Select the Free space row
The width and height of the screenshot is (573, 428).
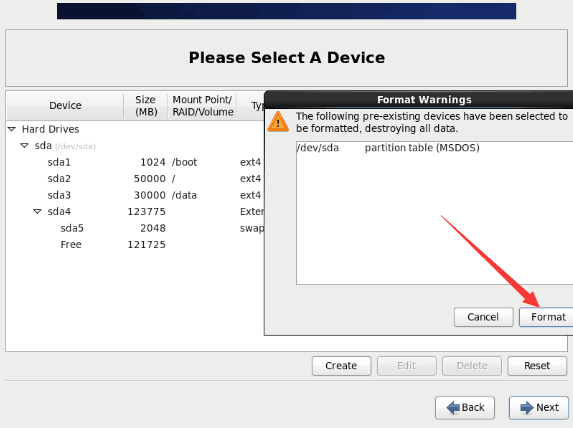[x=135, y=244]
